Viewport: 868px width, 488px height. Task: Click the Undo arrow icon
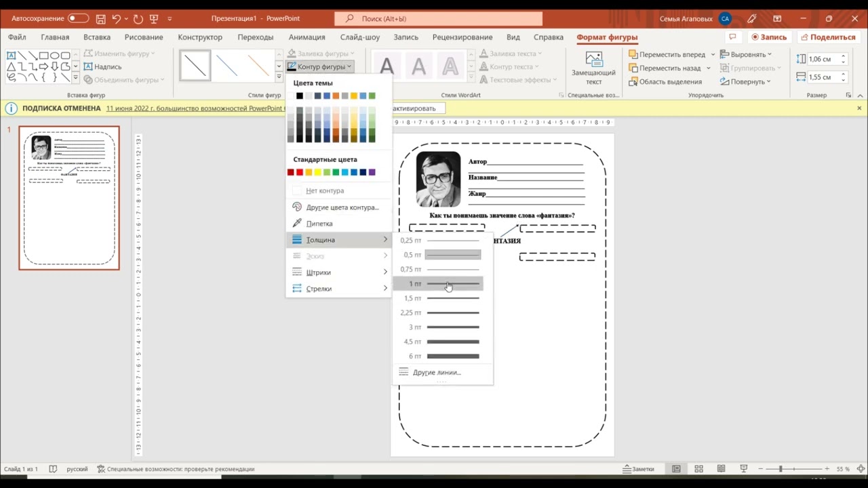tap(117, 18)
